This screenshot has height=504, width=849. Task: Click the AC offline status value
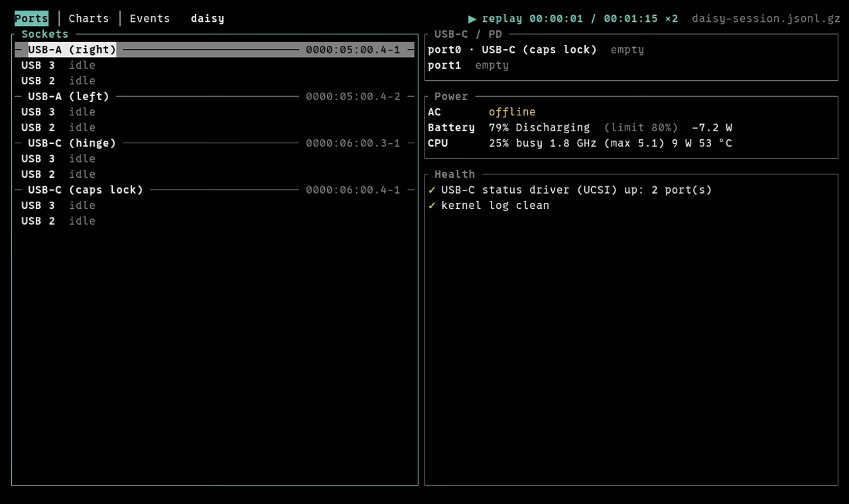(512, 112)
